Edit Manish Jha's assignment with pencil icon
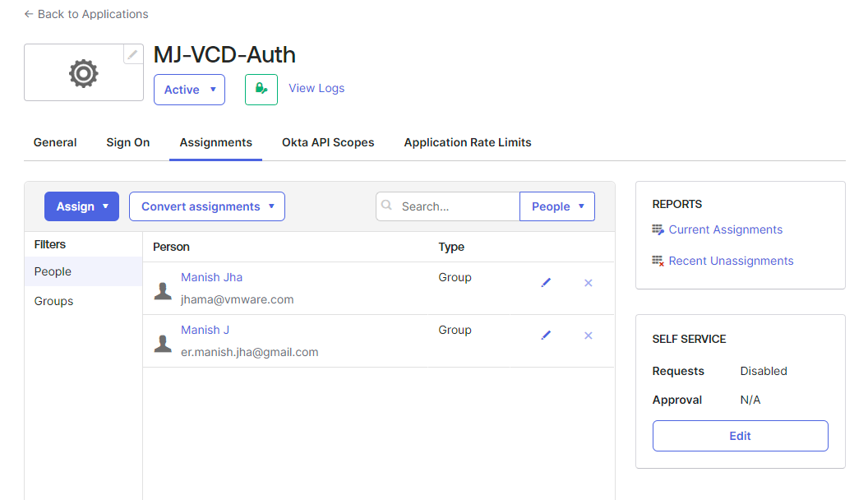 (x=546, y=283)
